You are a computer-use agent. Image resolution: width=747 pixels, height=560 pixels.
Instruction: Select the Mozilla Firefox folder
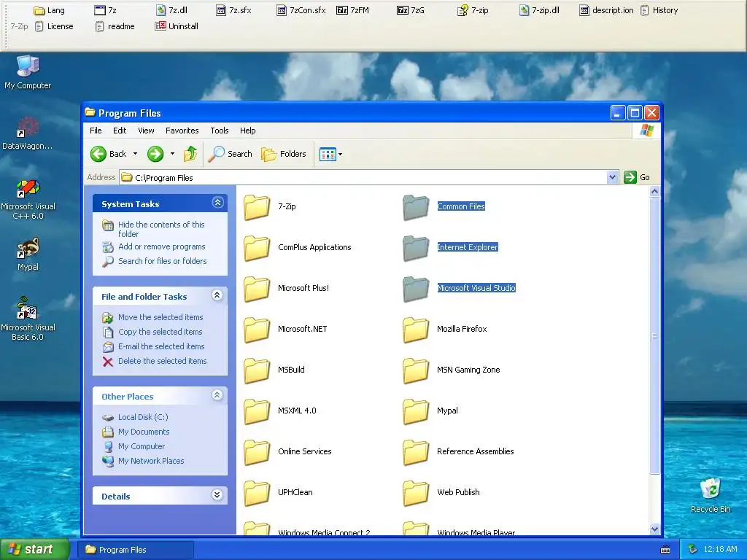(x=445, y=329)
